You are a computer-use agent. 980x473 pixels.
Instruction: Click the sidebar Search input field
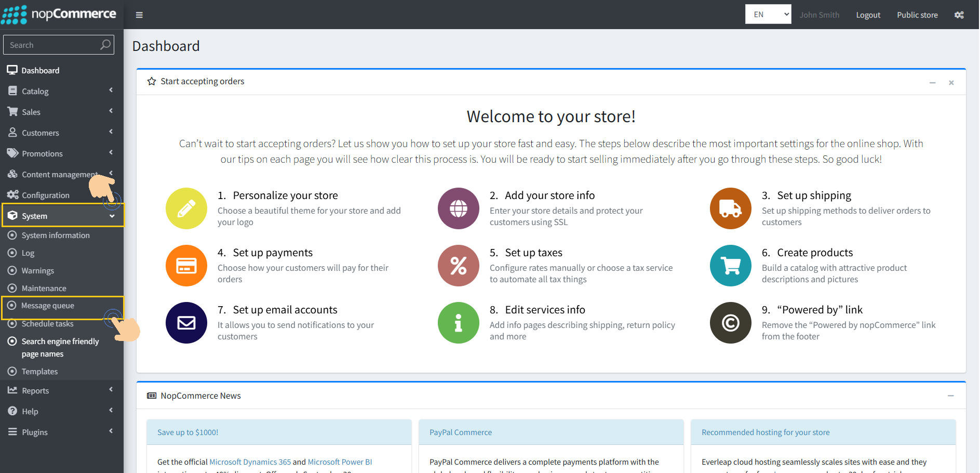52,45
